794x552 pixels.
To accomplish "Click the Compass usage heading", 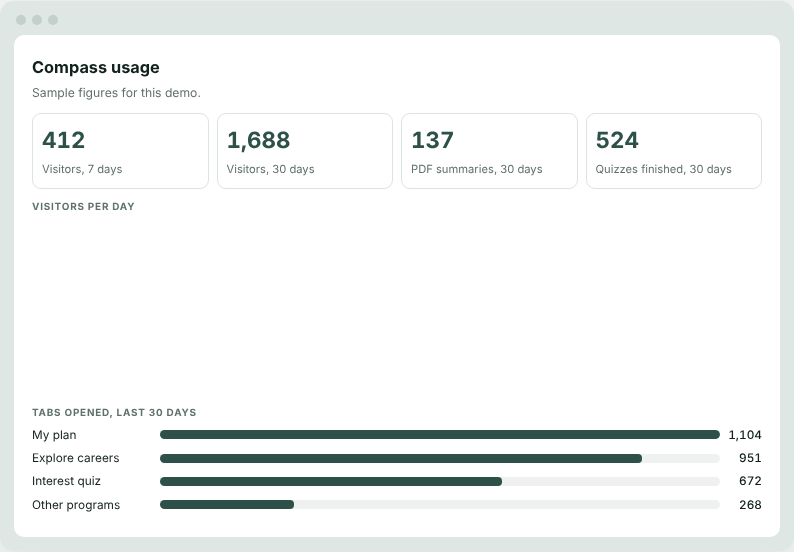I will pos(96,67).
